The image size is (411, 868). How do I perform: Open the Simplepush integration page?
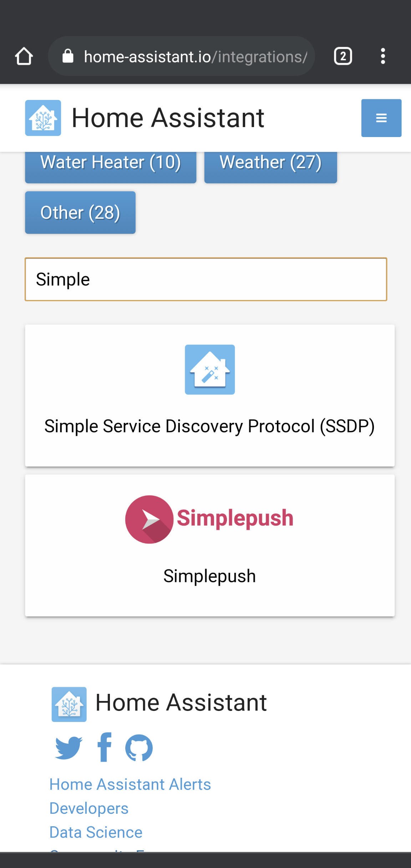(210, 575)
